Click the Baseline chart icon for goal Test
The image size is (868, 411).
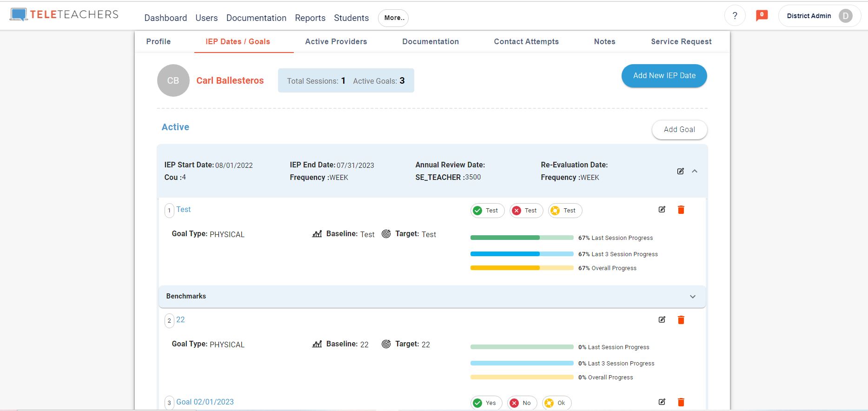317,234
